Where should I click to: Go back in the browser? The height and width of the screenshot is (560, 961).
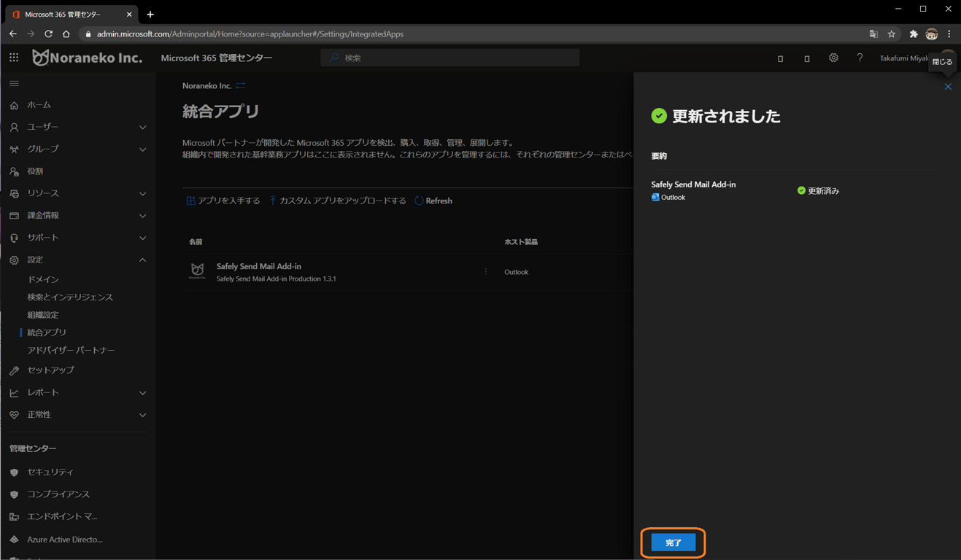pyautogui.click(x=13, y=34)
